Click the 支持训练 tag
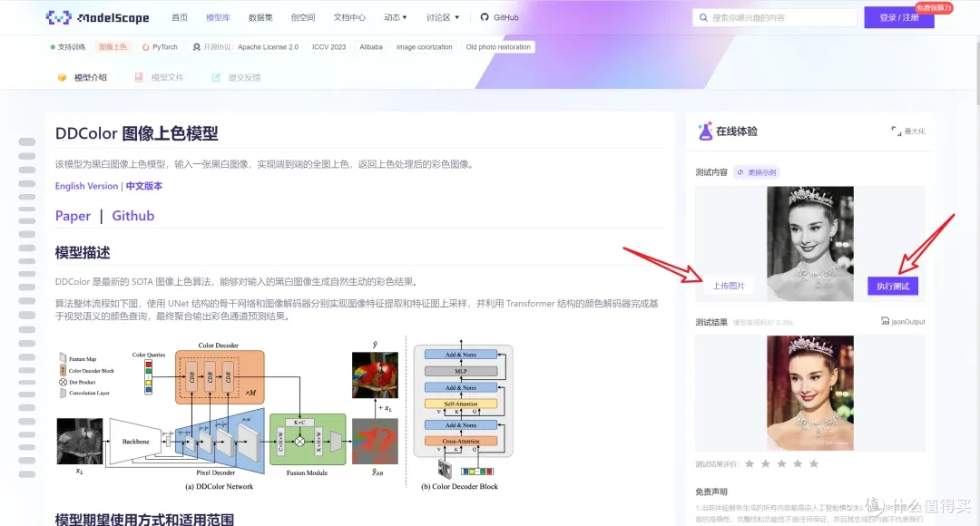Screen dimensions: 980x526 tap(68, 47)
